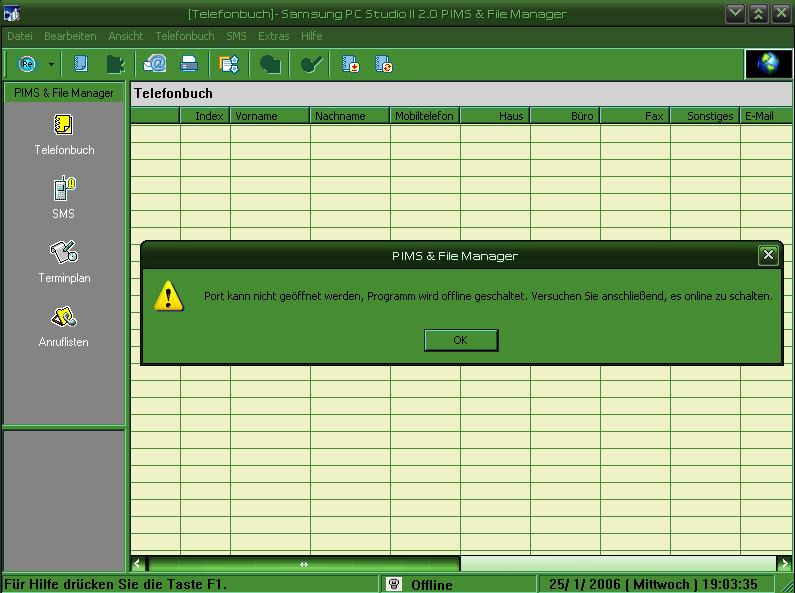Viewport: 795px width, 593px height.
Task: Open the Hilfe menu
Action: tap(311, 36)
